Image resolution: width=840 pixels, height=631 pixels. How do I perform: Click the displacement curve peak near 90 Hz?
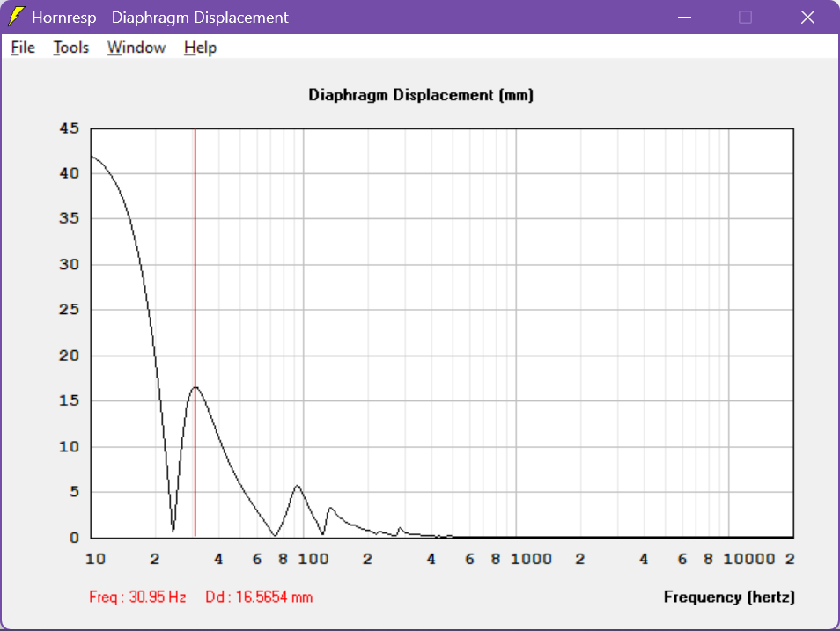[298, 486]
